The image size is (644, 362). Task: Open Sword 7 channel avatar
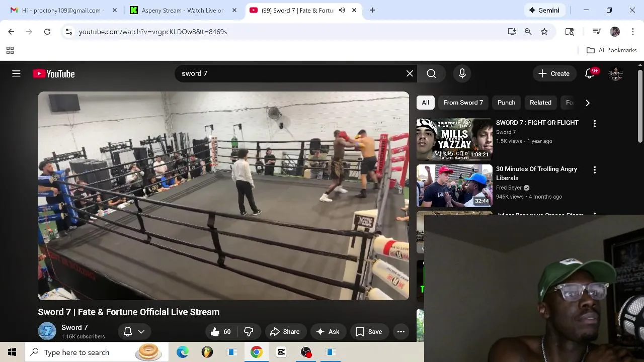coord(47,331)
